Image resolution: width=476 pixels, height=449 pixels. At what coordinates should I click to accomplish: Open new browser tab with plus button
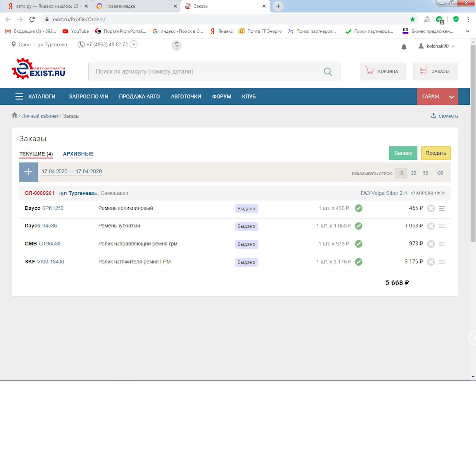click(278, 6)
